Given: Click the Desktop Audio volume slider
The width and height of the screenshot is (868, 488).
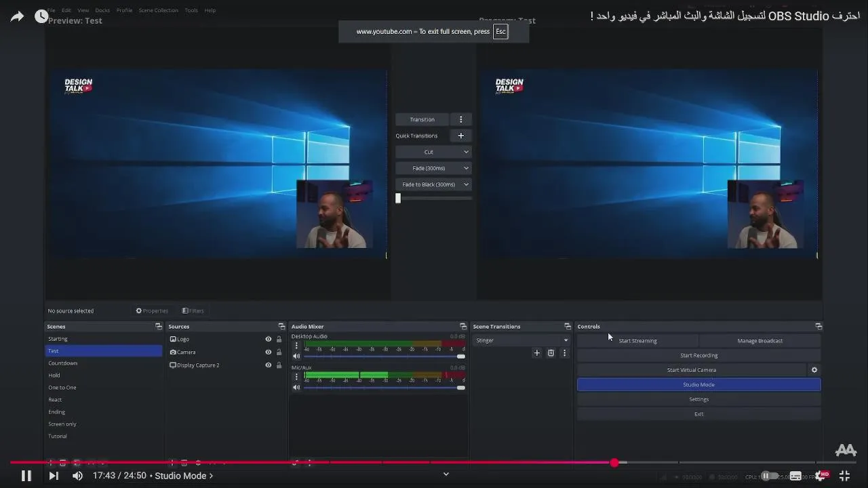Looking at the screenshot, I should (384, 357).
